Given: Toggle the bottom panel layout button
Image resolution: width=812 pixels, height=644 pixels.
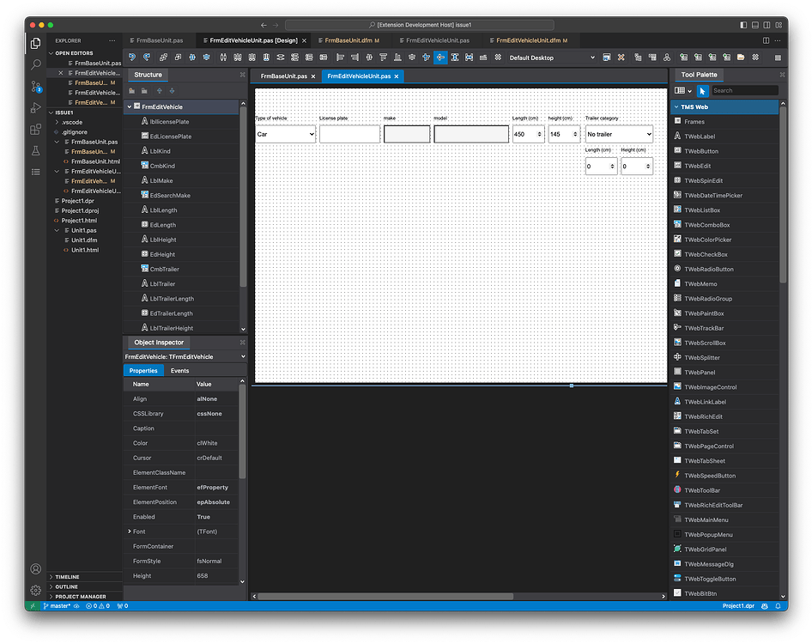Looking at the screenshot, I should pyautogui.click(x=755, y=25).
